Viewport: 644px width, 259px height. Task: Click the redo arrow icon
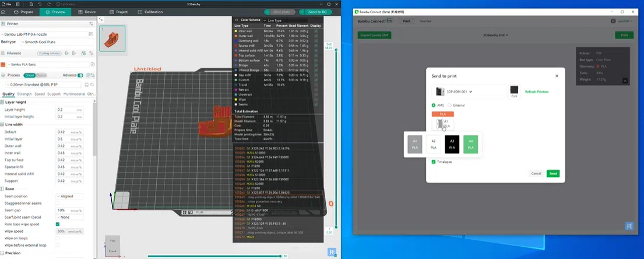49,3
